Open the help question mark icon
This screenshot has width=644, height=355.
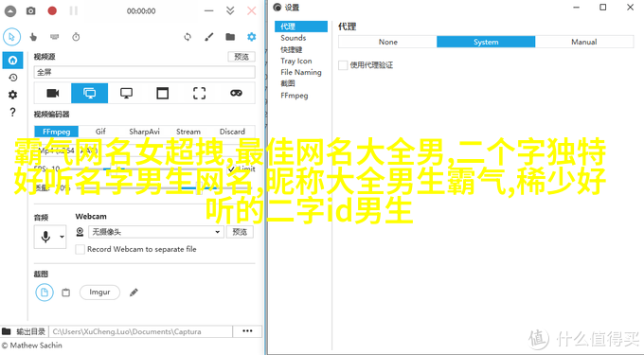(12, 112)
